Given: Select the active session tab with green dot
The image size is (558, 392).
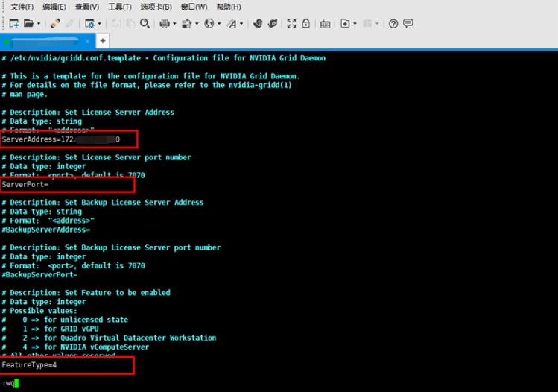Looking at the screenshot, I should pyautogui.click(x=48, y=41).
